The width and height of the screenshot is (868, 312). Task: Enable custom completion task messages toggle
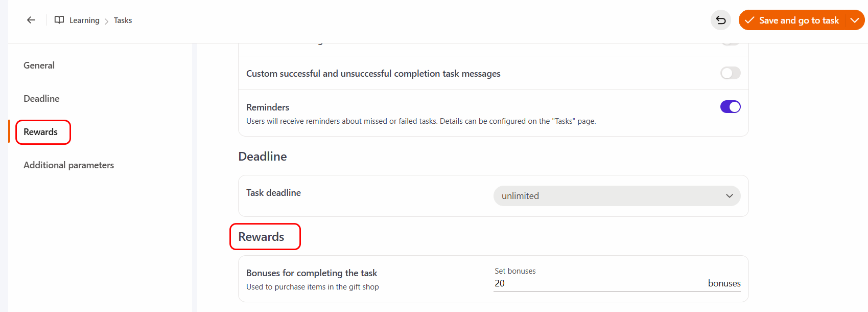pos(730,73)
